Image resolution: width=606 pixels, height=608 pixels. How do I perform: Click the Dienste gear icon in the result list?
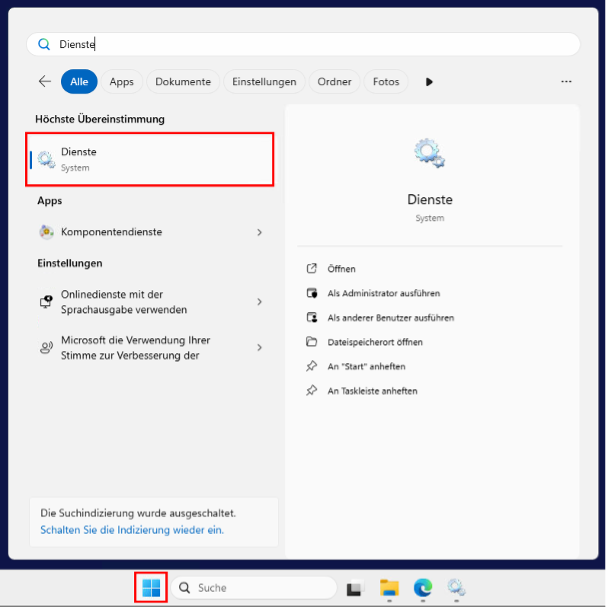[46, 159]
